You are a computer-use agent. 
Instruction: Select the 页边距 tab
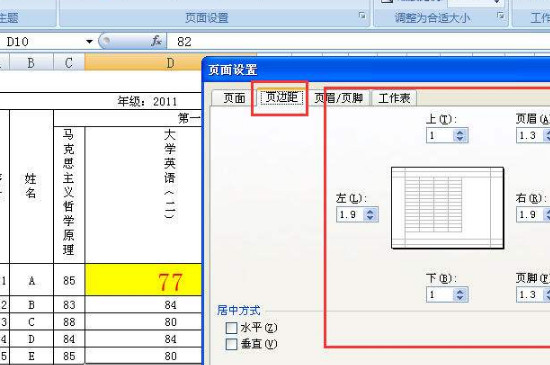coord(282,97)
